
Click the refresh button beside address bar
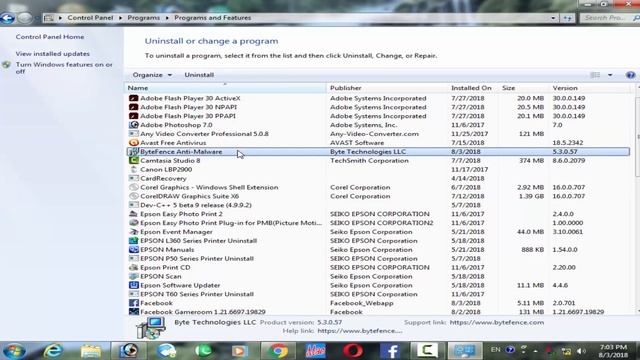point(568,18)
